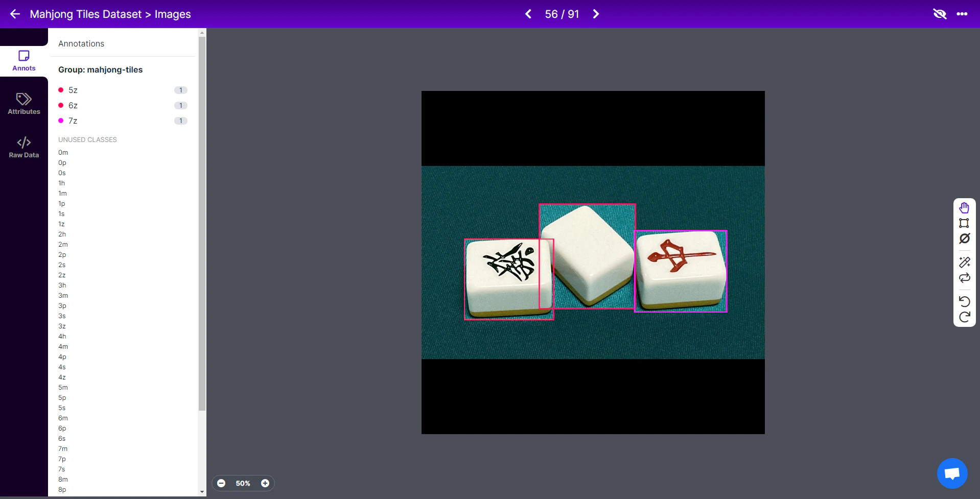
Task: Click the repeat previous annotations icon
Action: (x=964, y=278)
